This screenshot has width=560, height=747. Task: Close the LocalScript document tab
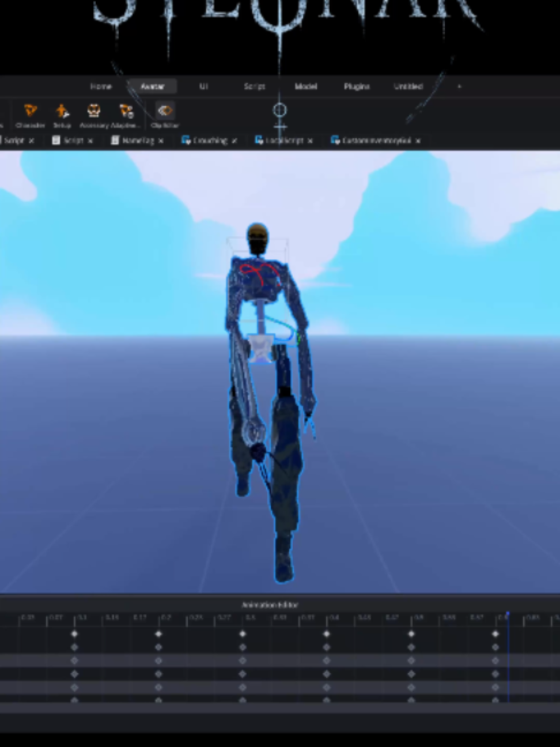[x=311, y=141]
